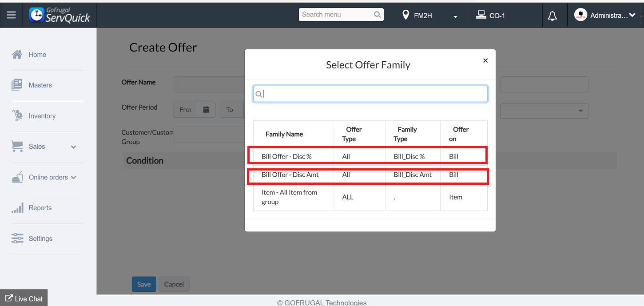644x306 pixels.
Task: Click the CO-1 computer icon
Action: 481,15
